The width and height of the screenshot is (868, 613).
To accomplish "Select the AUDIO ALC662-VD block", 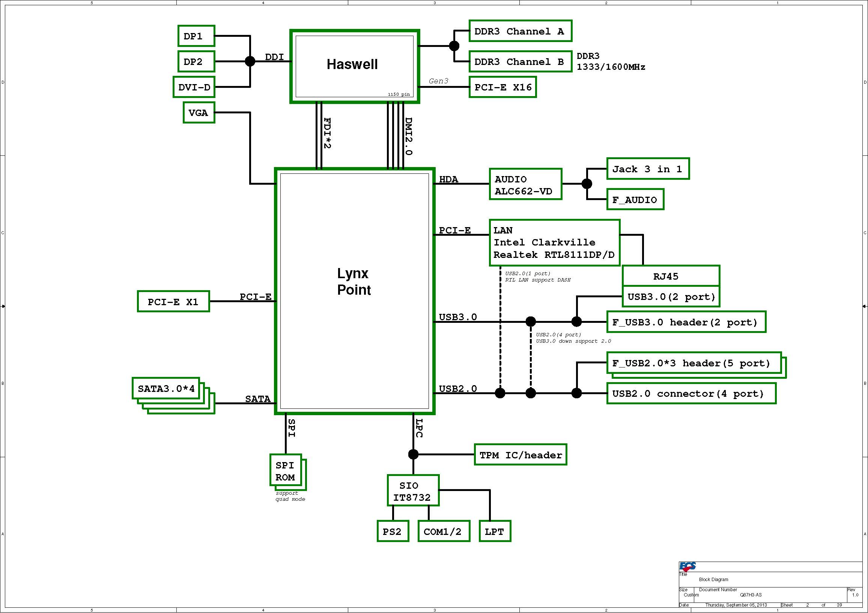I will point(525,185).
